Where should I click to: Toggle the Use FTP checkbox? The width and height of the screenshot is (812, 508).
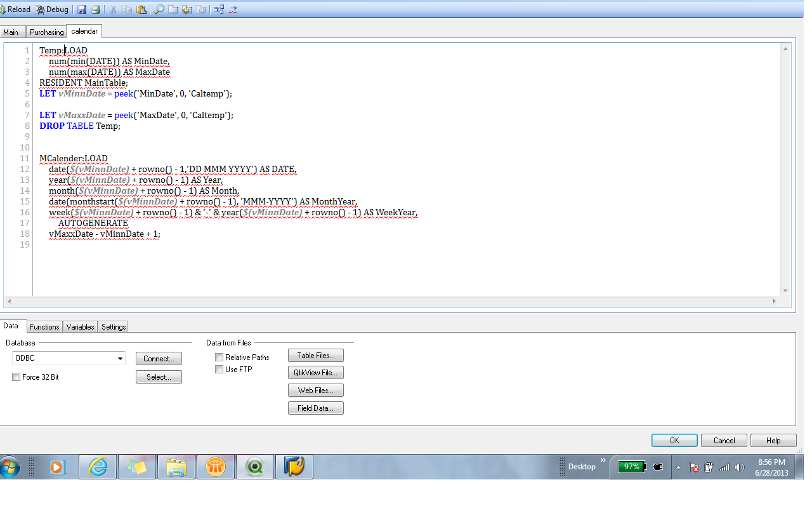click(x=219, y=369)
